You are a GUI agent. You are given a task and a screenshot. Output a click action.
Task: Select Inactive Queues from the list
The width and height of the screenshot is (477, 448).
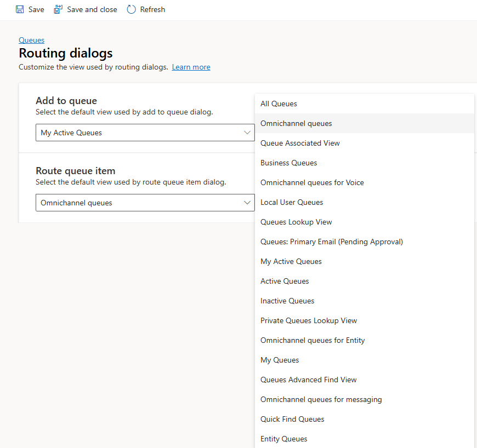point(287,301)
